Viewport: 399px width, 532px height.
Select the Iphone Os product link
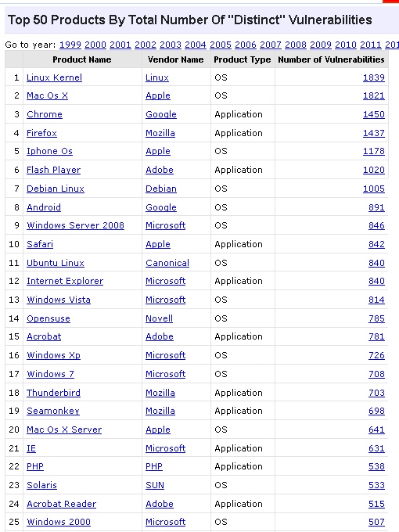(49, 151)
